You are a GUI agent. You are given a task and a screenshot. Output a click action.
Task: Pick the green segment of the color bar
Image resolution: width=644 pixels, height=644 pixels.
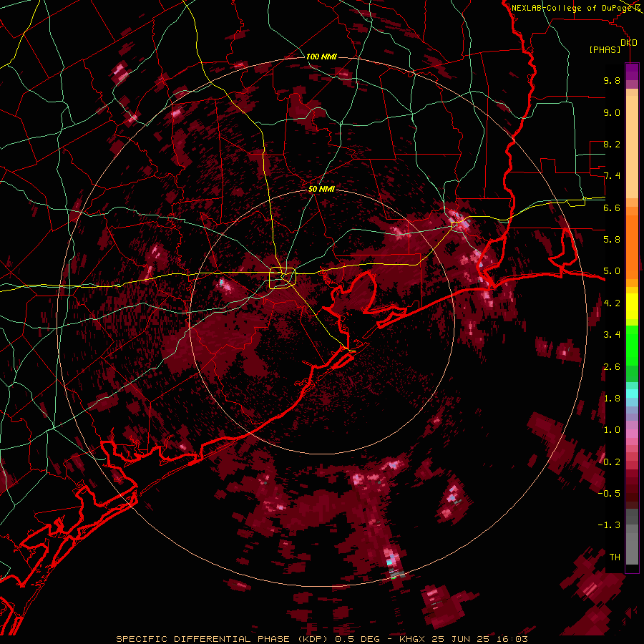(x=632, y=353)
